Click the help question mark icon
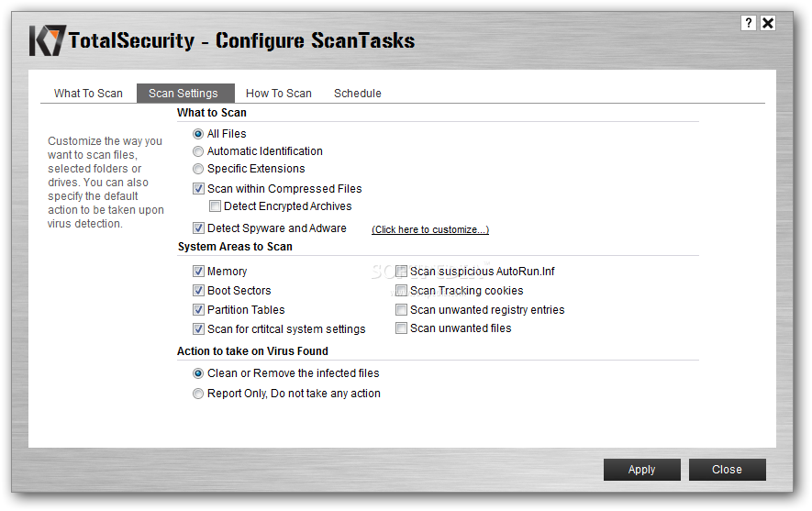812x511 pixels. point(749,23)
